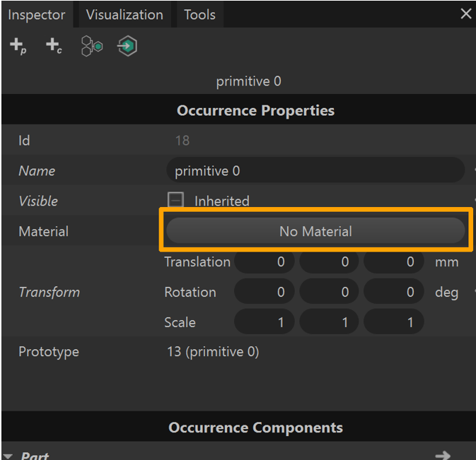The width and height of the screenshot is (476, 460).
Task: Click the first Rotation value field
Action: (x=264, y=292)
